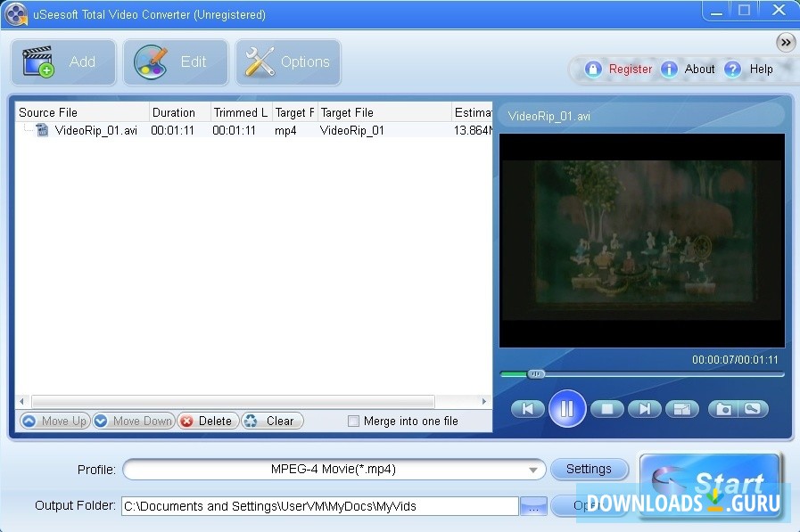800x532 pixels.
Task: Click the left arrow of list scrollbar
Action: coord(21,402)
